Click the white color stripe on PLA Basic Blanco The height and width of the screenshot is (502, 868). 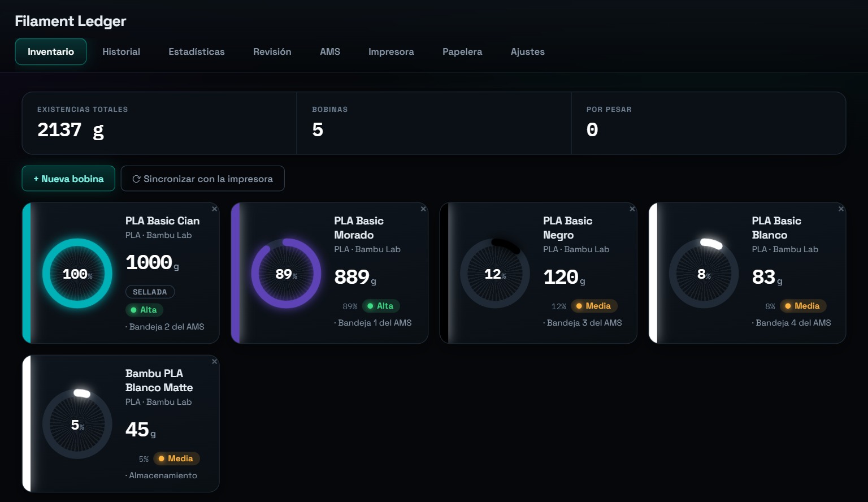click(653, 273)
